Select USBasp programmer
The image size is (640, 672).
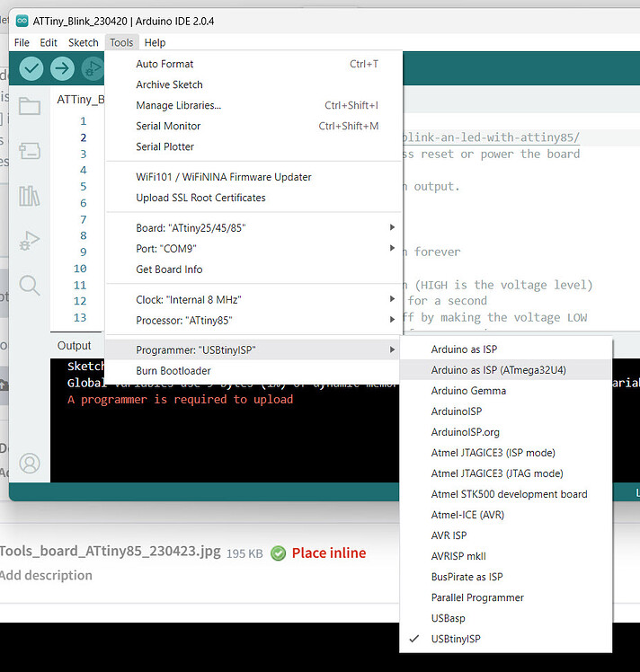[x=506, y=618]
